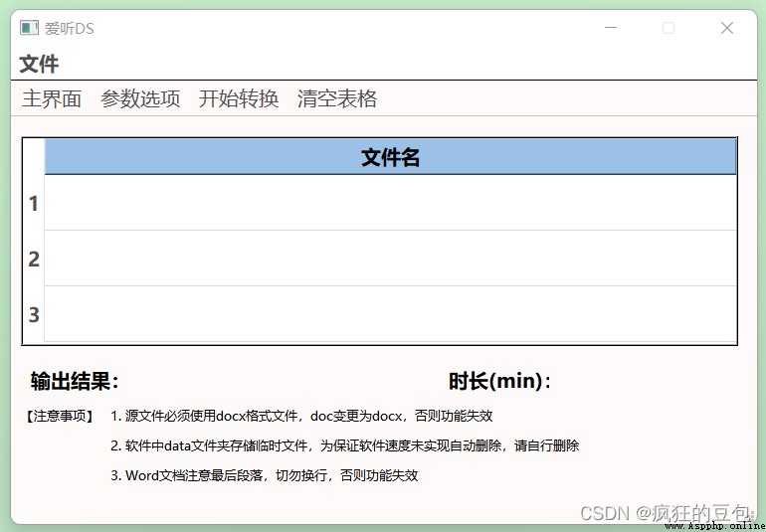This screenshot has height=532, width=766.
Task: Select row header 2 in the table
Action: [x=33, y=259]
